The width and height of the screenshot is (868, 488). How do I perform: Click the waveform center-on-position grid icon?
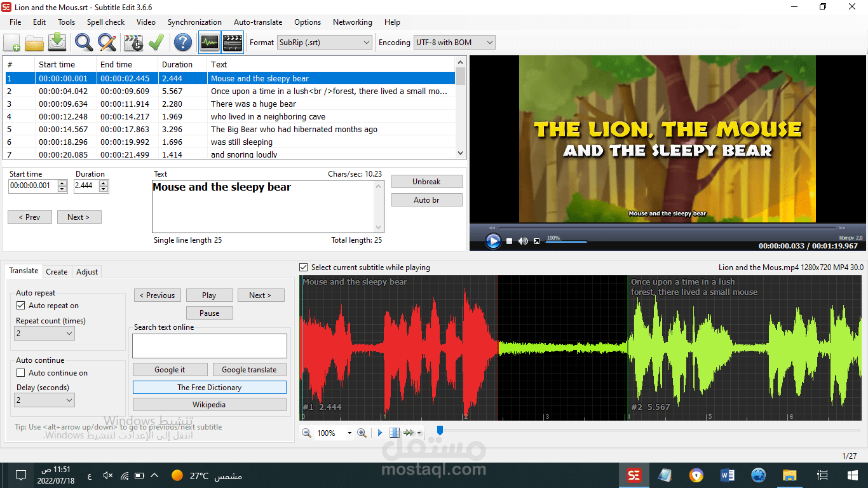tap(395, 433)
